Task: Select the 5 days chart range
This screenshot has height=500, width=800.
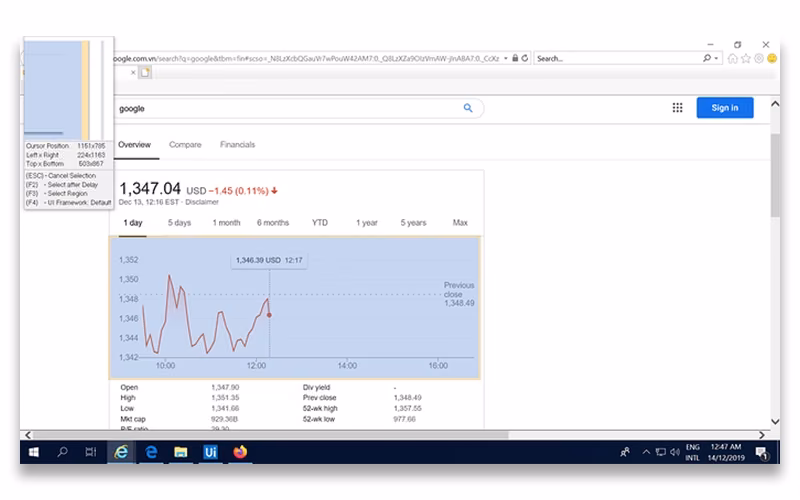Action: (179, 222)
